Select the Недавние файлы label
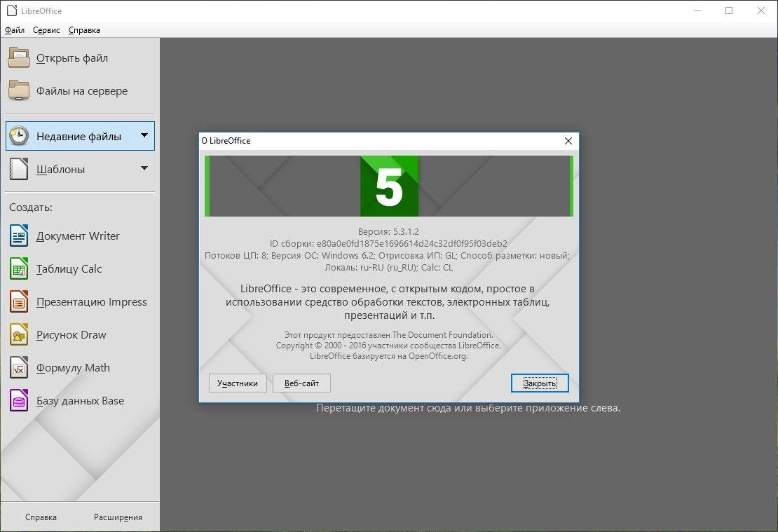 (79, 137)
